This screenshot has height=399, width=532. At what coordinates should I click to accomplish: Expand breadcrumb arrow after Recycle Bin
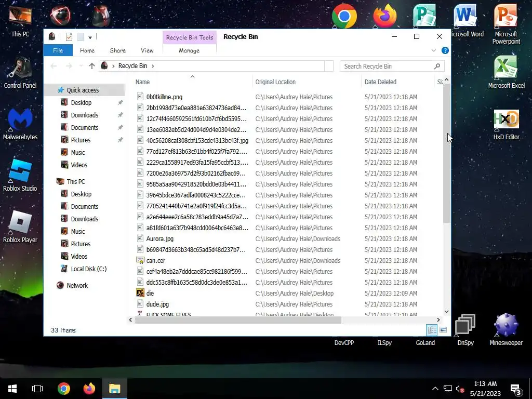pos(153,66)
